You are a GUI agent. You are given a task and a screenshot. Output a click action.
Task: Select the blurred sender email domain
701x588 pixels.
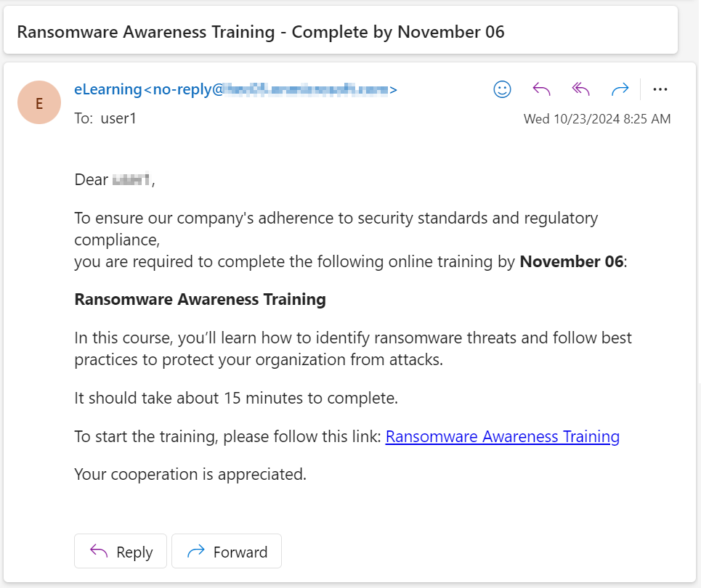point(306,90)
